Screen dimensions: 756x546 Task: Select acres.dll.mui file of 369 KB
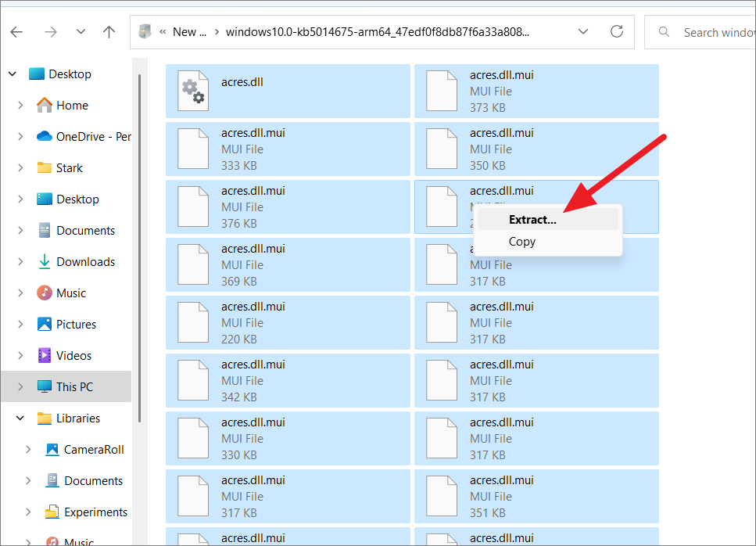(288, 265)
